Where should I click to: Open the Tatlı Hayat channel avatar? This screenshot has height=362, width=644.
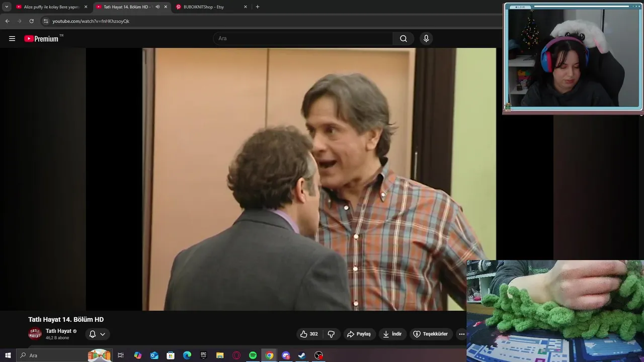pyautogui.click(x=35, y=334)
